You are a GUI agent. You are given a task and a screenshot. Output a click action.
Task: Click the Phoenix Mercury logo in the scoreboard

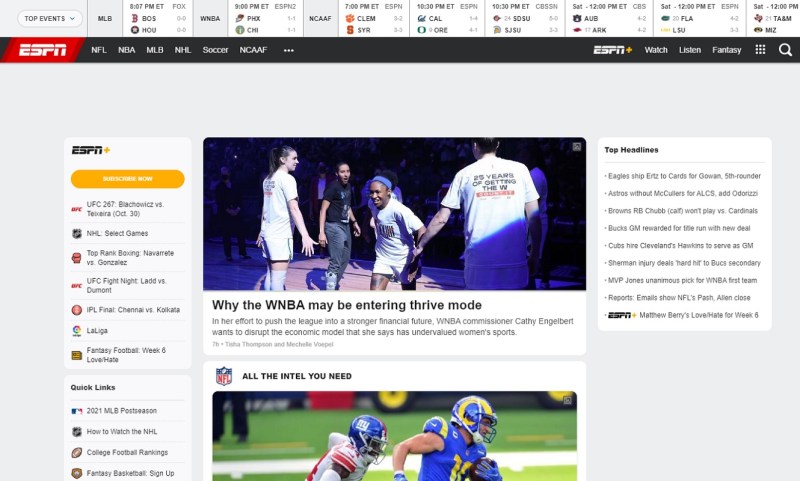239,18
